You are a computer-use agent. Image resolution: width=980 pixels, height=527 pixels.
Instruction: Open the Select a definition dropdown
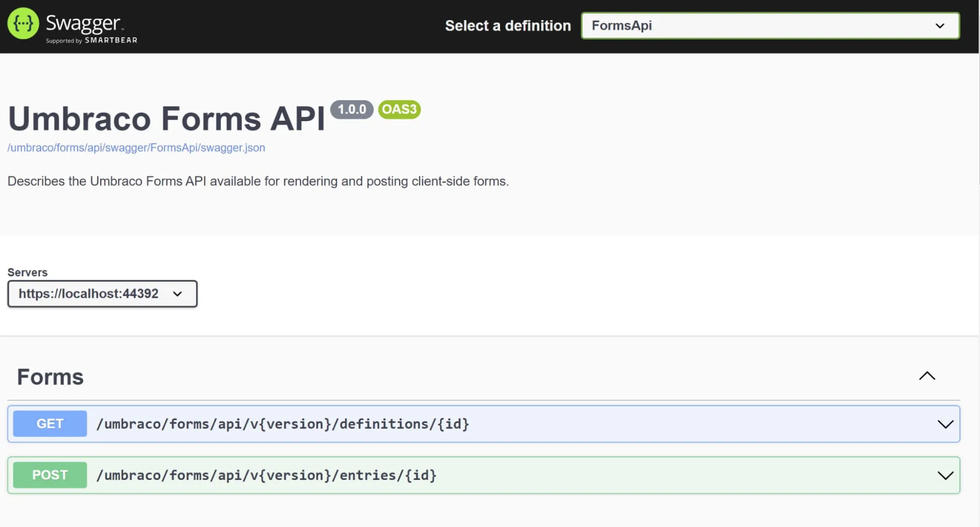[770, 26]
